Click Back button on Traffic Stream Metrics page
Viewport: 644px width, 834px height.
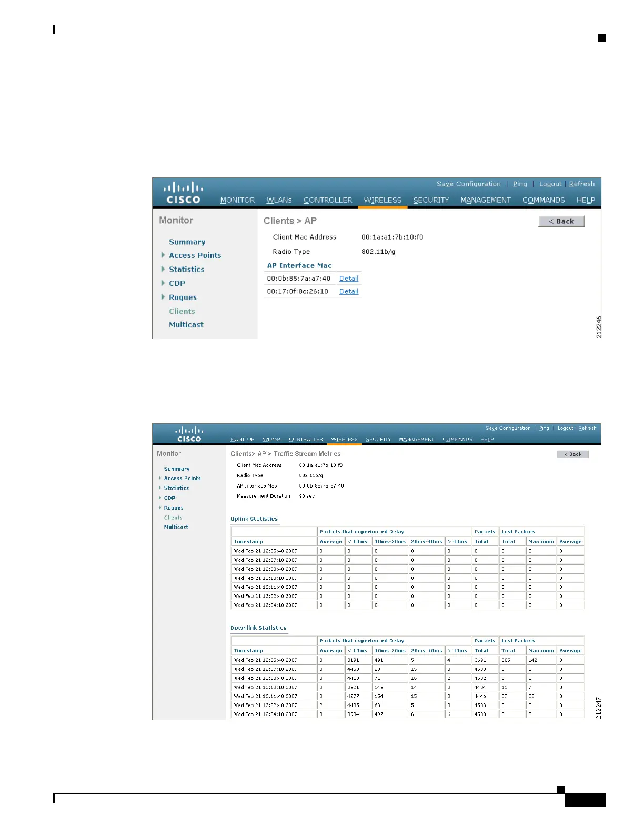573,454
